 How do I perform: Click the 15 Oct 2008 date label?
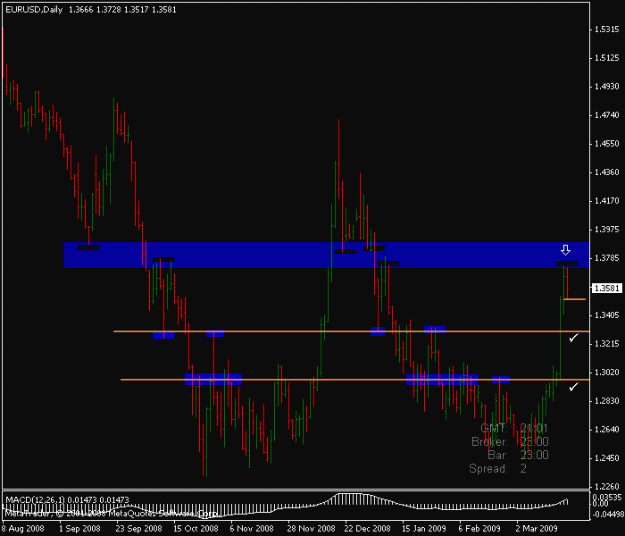pyautogui.click(x=196, y=528)
